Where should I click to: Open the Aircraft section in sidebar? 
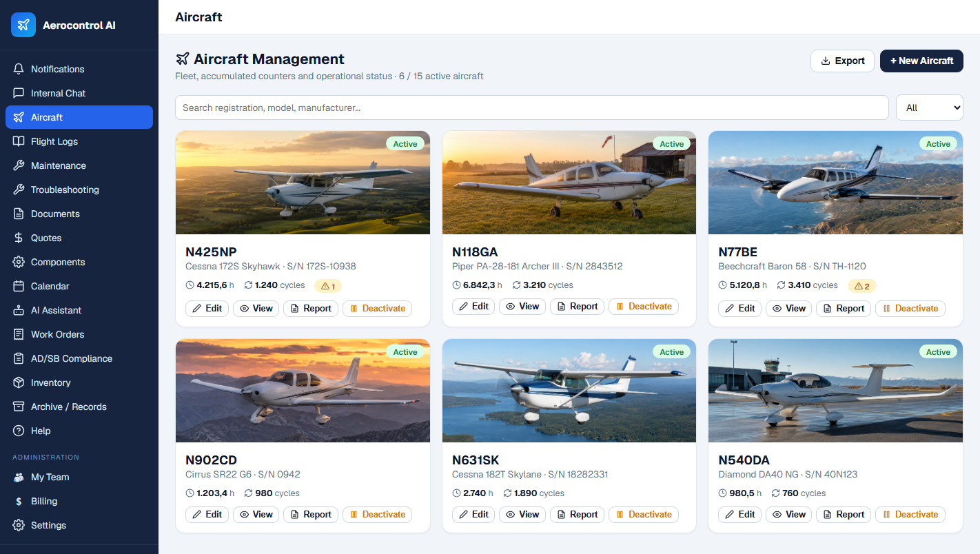coord(79,117)
